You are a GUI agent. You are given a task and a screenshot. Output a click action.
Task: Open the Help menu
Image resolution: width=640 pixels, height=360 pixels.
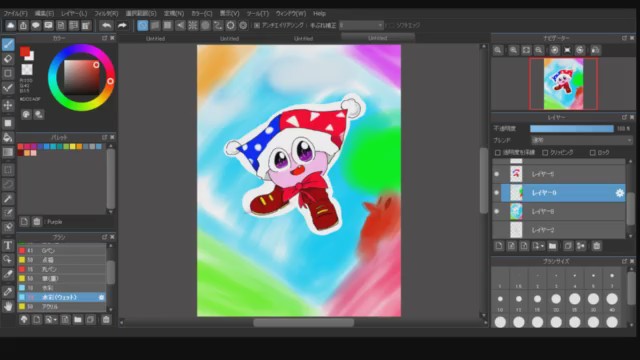319,13
